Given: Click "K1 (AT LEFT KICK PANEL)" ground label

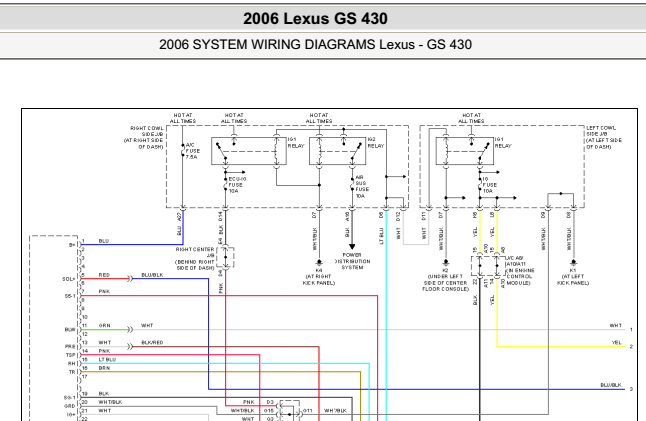Looking at the screenshot, I should point(573,276).
